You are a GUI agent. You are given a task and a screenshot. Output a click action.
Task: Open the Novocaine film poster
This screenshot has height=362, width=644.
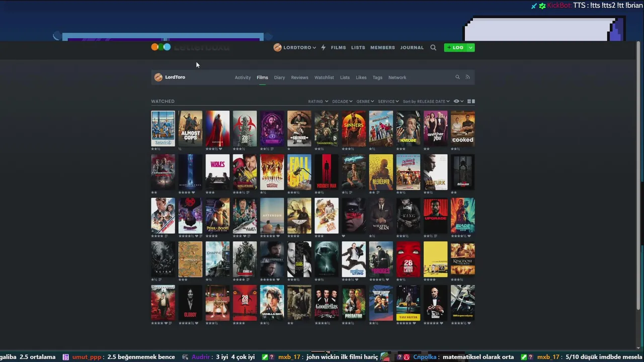point(408,128)
